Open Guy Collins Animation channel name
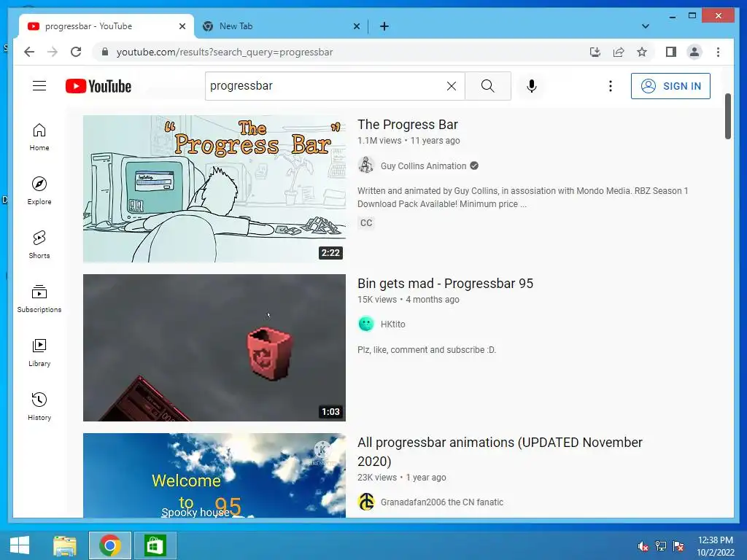747x560 pixels. (x=423, y=166)
